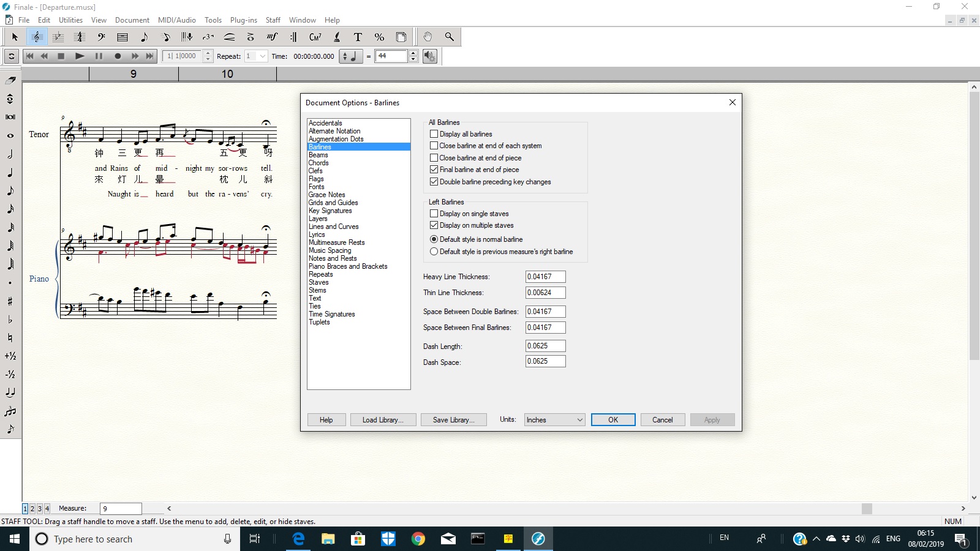Select the Tuplet tool
980x551 pixels.
click(208, 37)
